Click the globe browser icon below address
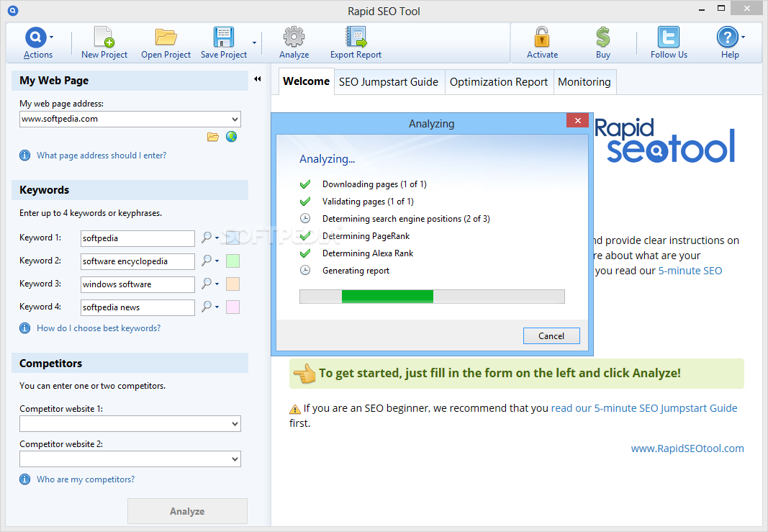The height and width of the screenshot is (532, 768). (231, 137)
